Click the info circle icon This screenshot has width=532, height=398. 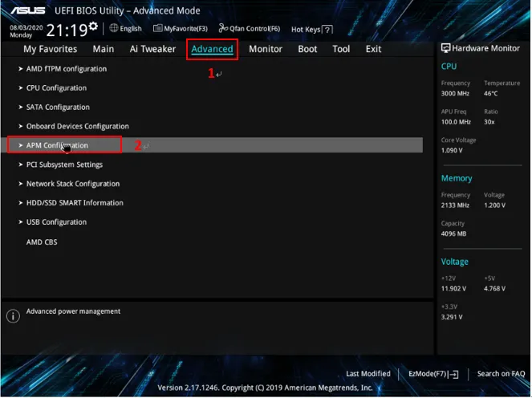[x=13, y=316]
